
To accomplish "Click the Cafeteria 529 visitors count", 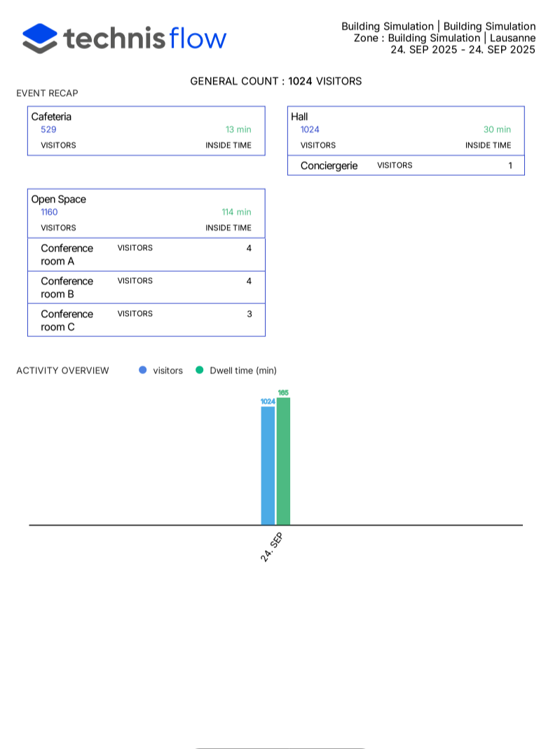I will 48,130.
